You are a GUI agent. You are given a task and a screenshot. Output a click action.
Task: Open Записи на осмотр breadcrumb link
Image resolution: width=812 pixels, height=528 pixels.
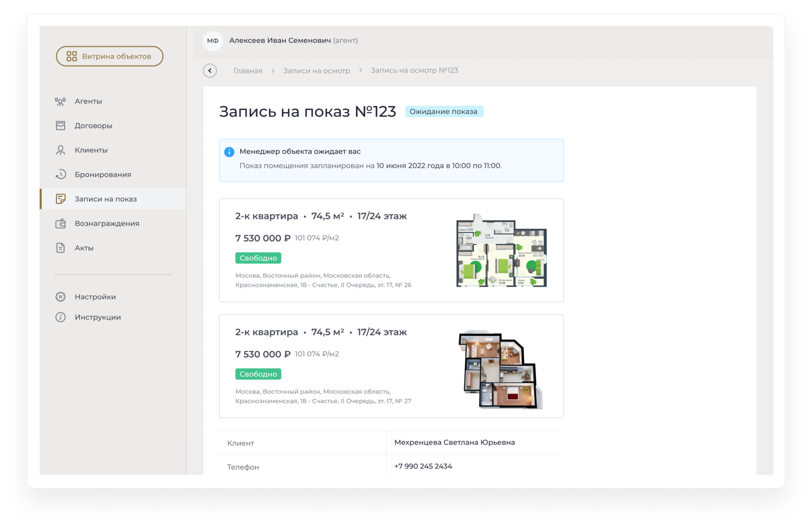pos(317,71)
